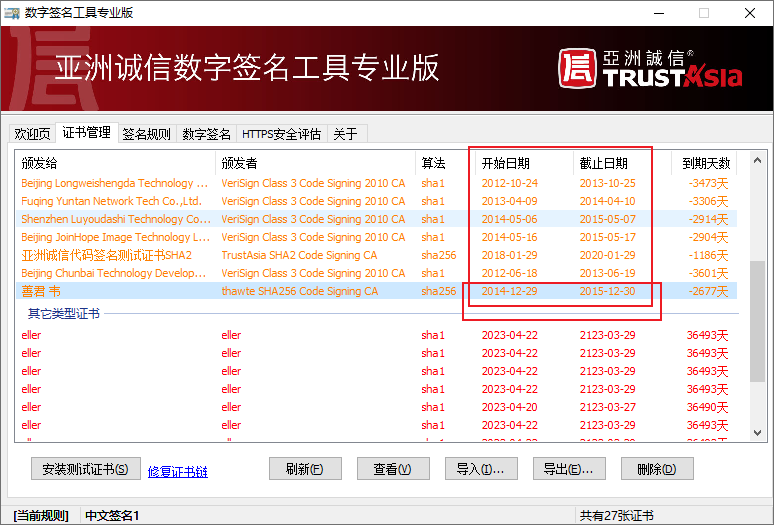
Task: Click the 导出(E)... button
Action: pos(569,469)
